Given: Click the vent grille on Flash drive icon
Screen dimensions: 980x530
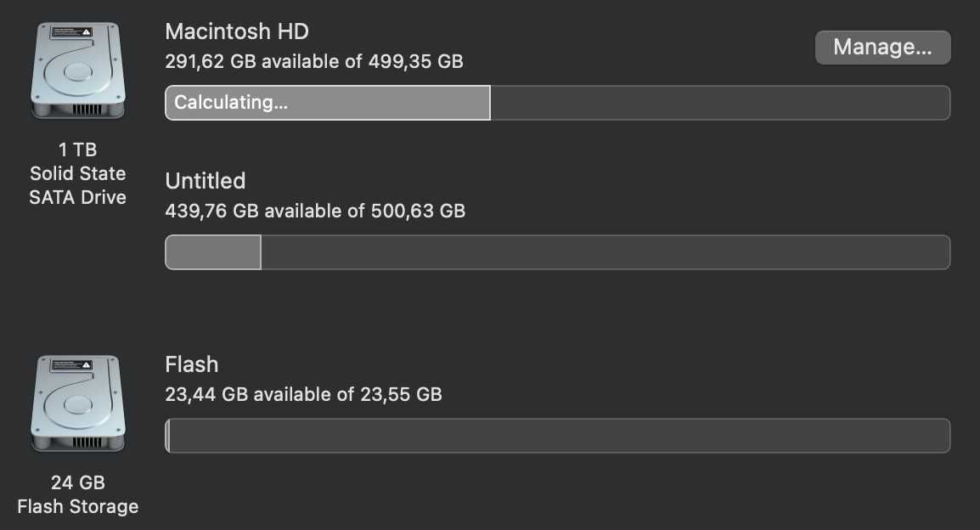Looking at the screenshot, I should (87, 443).
